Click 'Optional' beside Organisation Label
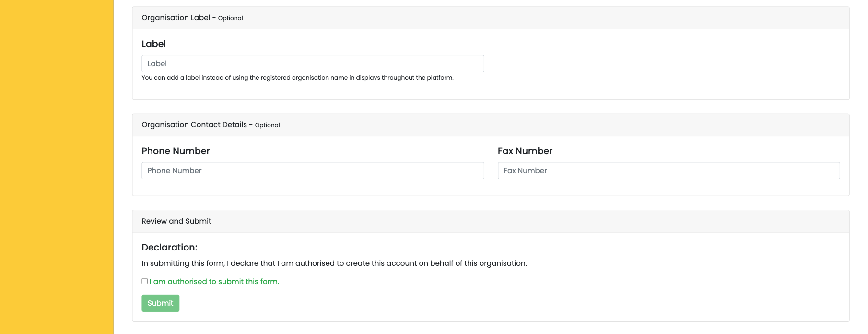 230,18
